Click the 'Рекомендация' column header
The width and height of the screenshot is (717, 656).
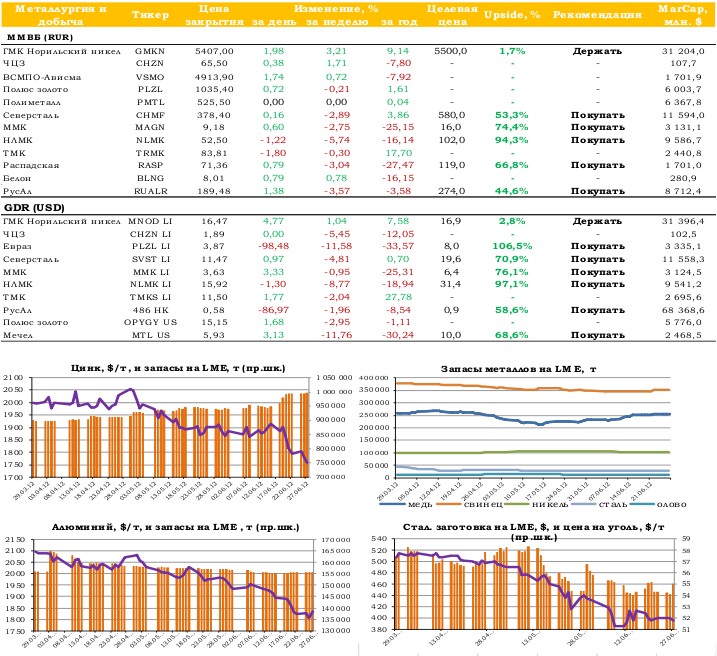coord(597,15)
